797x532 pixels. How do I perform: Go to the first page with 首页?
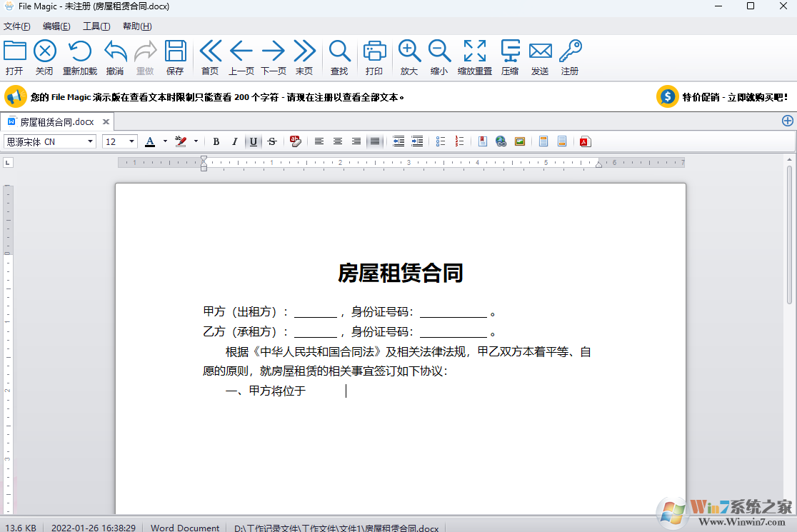[x=210, y=57]
